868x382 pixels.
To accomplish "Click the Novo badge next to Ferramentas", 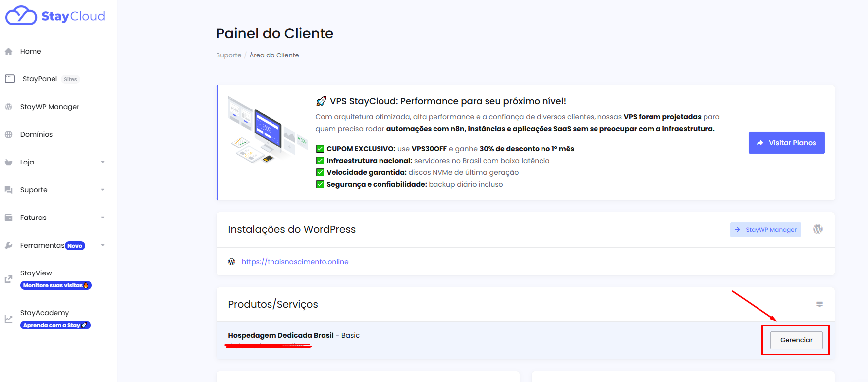I will point(75,246).
